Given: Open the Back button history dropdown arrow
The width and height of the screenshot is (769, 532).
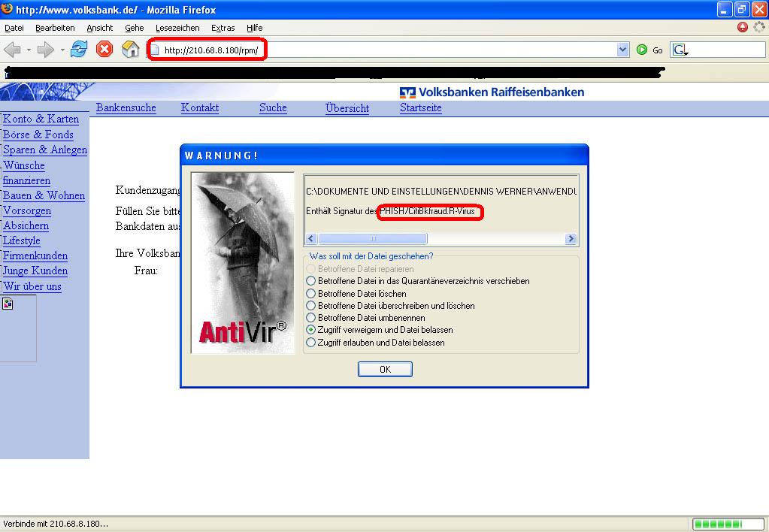Looking at the screenshot, I should 29,50.
